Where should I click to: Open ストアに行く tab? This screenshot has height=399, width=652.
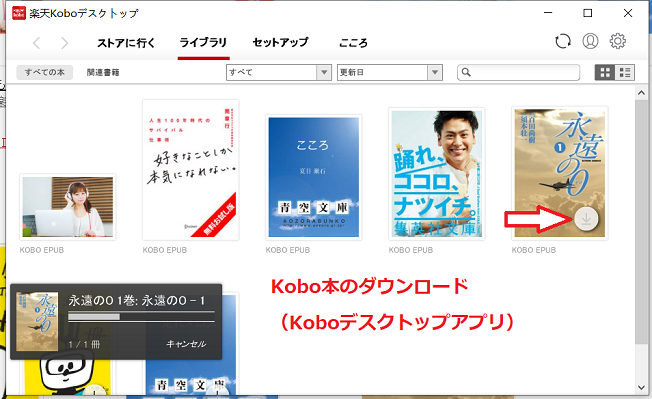coord(126,43)
